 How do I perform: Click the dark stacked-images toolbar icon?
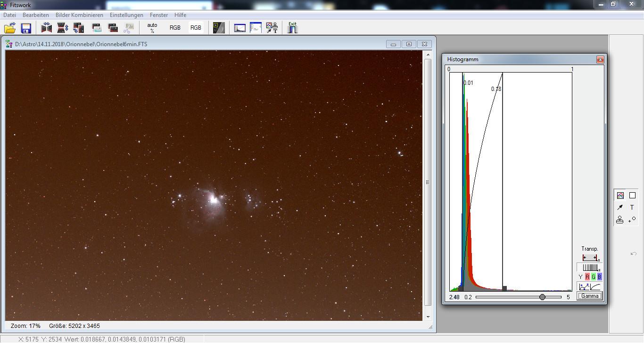coord(113,28)
